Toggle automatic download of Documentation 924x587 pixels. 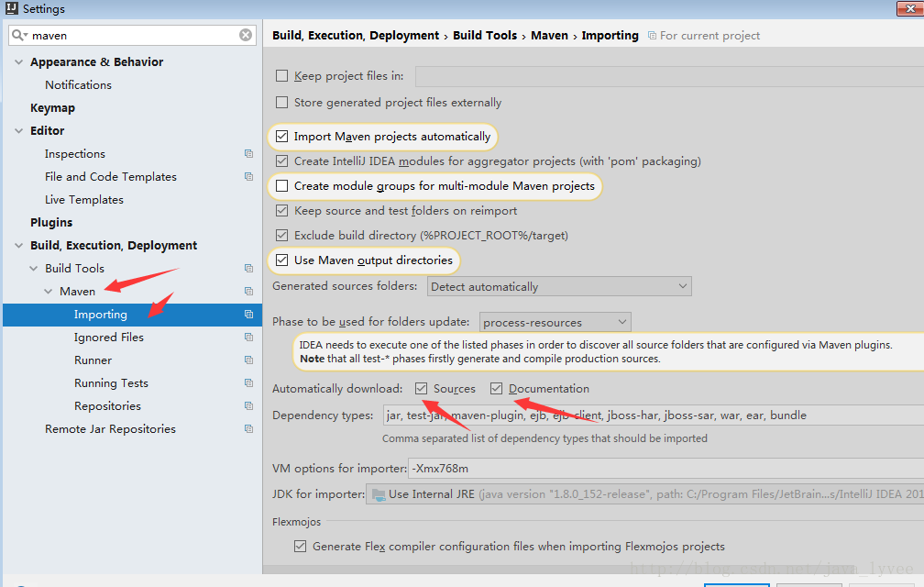[496, 388]
